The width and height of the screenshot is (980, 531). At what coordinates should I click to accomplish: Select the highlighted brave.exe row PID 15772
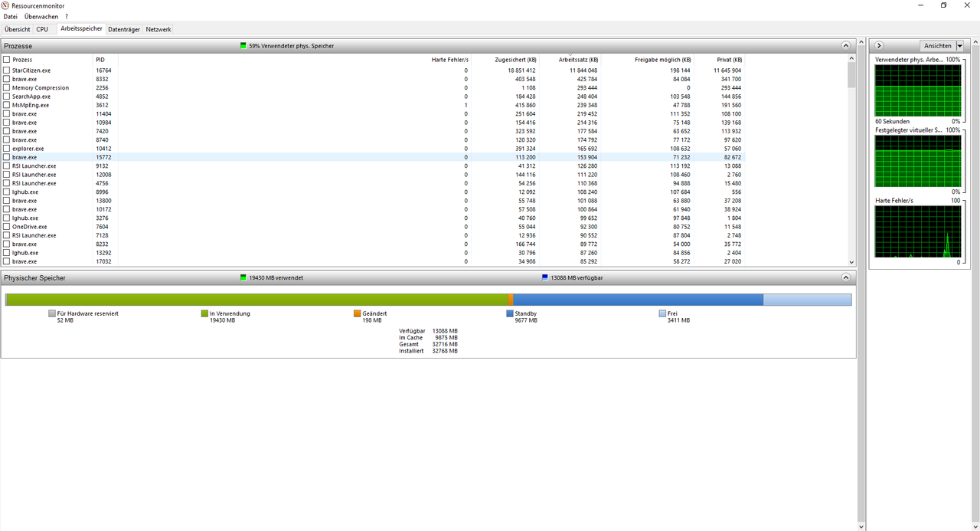coord(374,157)
